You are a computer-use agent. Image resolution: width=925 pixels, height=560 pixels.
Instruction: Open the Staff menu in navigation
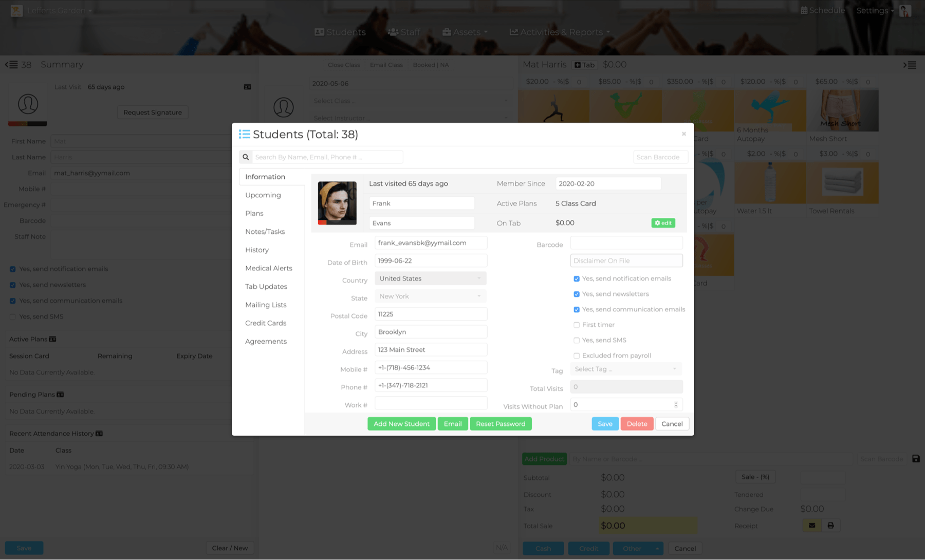(x=404, y=32)
